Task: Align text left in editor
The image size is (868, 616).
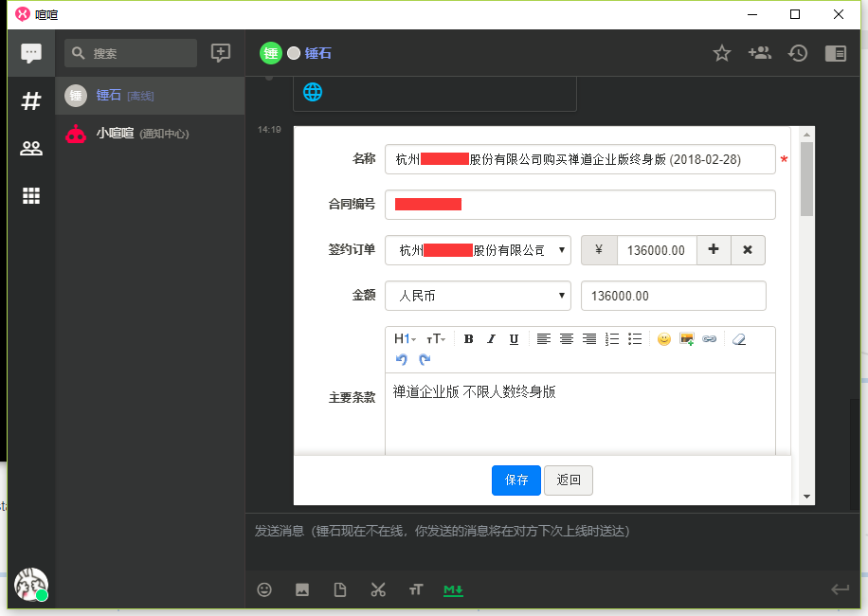Action: click(544, 338)
